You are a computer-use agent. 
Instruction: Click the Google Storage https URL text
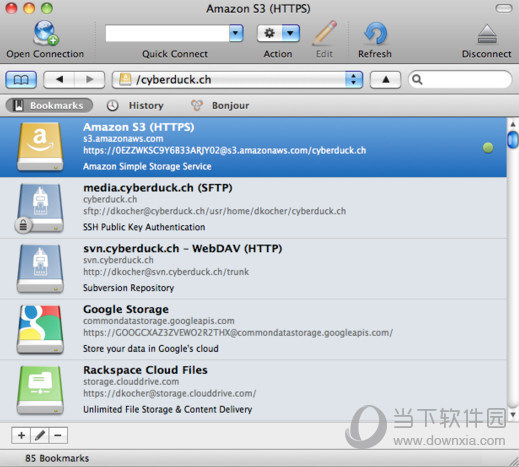tap(238, 333)
